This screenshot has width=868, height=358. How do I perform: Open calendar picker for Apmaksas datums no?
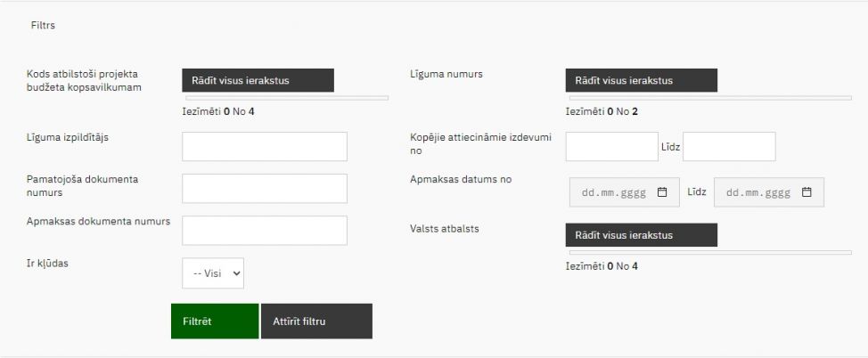pos(662,192)
